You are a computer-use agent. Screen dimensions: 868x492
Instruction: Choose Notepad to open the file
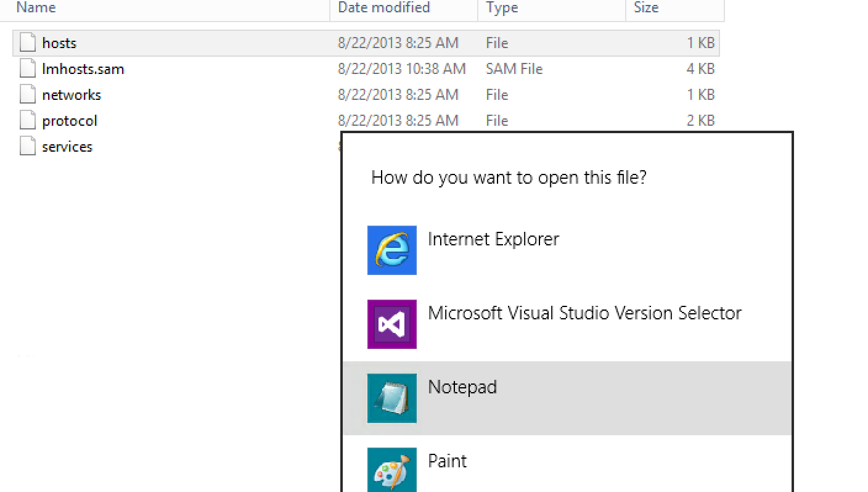point(462,387)
